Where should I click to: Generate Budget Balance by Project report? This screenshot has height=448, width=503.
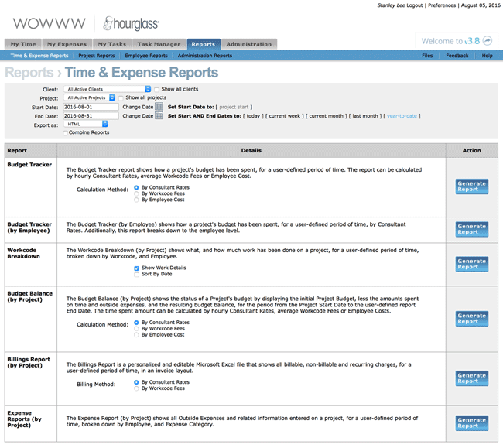click(x=471, y=319)
